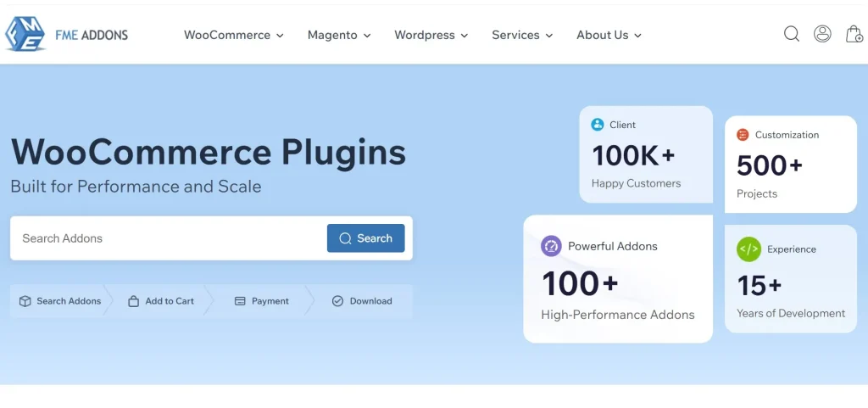868x408 pixels.
Task: Click the card icon beside Payment
Action: click(x=240, y=301)
